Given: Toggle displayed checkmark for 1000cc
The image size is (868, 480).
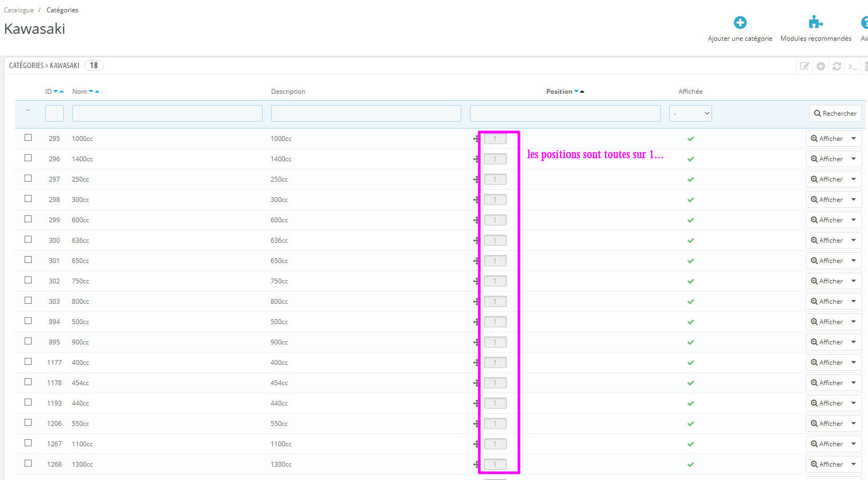Looking at the screenshot, I should click(x=691, y=139).
